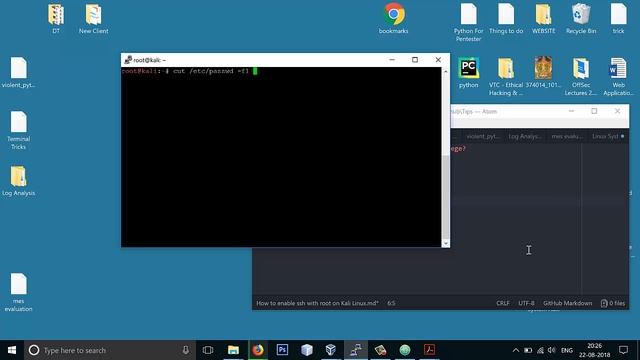Click the 0 files git indicator in Atom

point(613,303)
